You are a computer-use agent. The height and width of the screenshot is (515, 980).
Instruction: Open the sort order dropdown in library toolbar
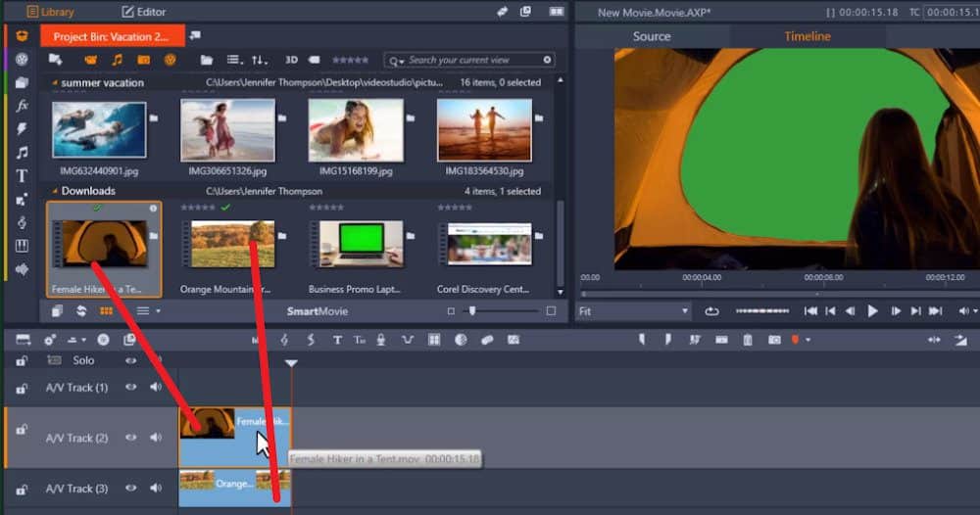[260, 60]
